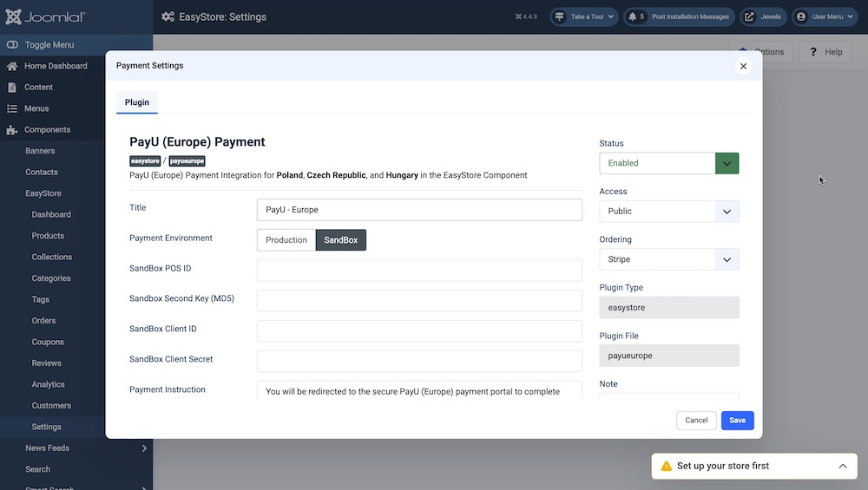Open Post Installation Messages bell icon

(x=633, y=16)
